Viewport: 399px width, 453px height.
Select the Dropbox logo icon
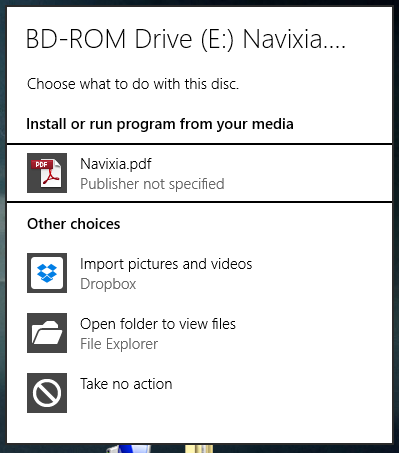click(47, 273)
